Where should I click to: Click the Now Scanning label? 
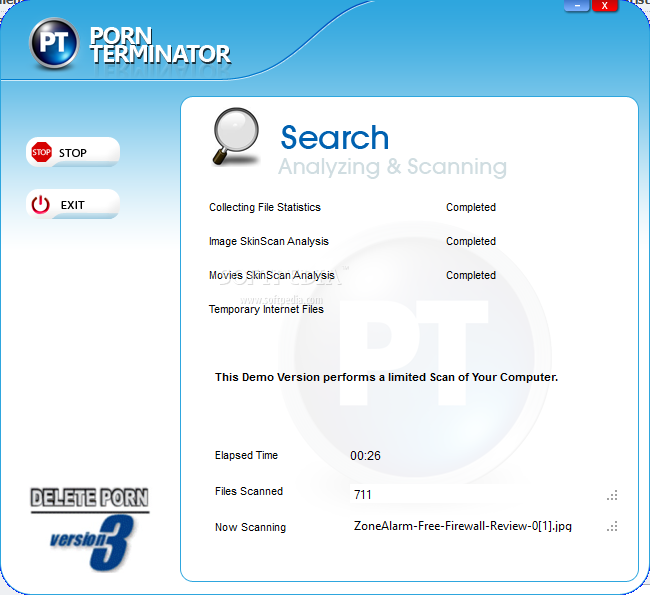(250, 527)
